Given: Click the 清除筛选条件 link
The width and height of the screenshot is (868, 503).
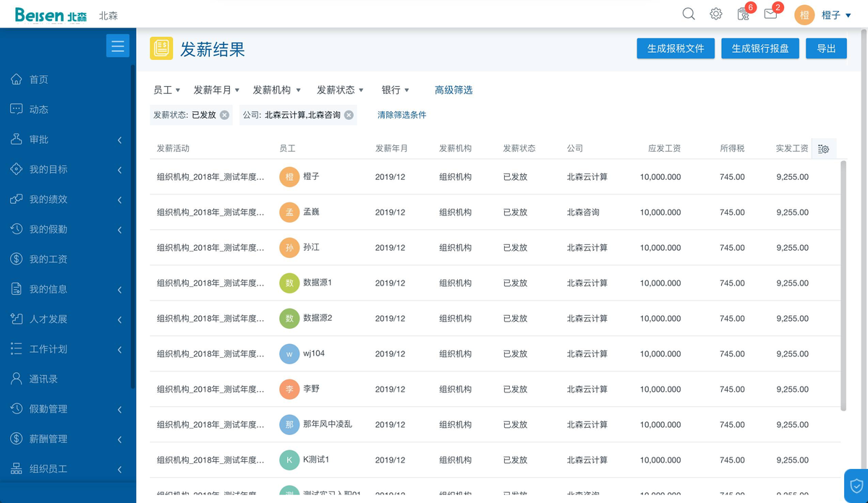Looking at the screenshot, I should (401, 115).
